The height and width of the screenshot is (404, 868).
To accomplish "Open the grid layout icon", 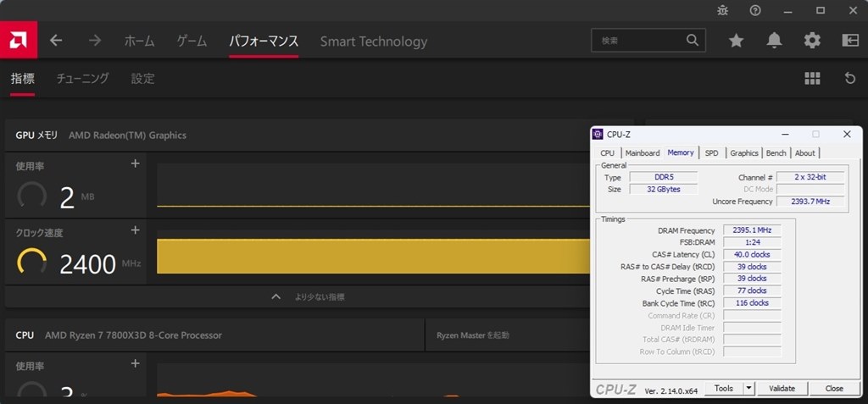I will 812,79.
